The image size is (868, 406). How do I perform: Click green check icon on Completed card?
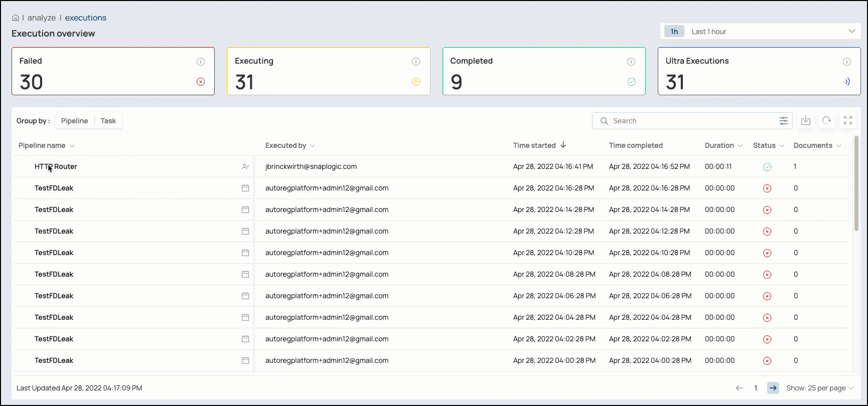[x=632, y=82]
